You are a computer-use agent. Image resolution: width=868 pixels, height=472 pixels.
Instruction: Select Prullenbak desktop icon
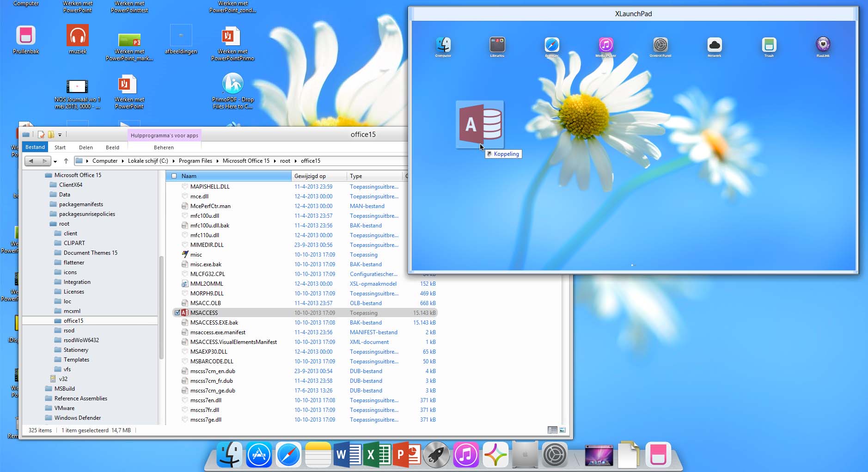(26, 40)
